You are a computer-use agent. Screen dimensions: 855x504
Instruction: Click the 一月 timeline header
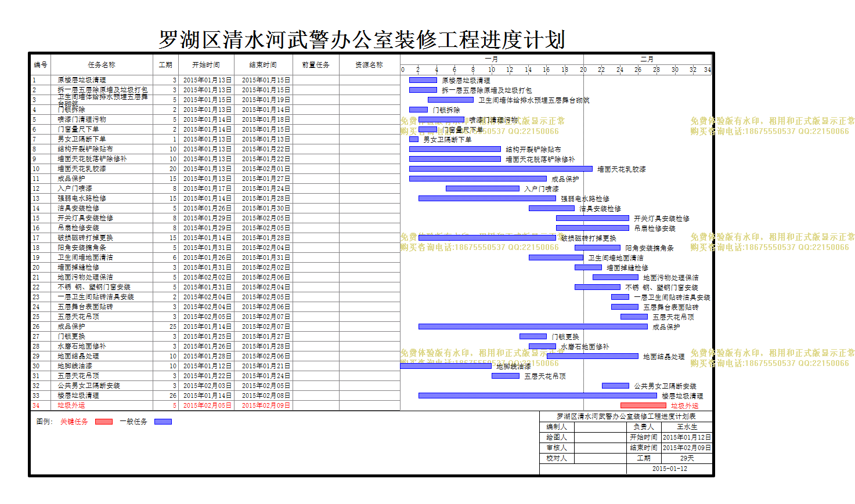[492, 59]
